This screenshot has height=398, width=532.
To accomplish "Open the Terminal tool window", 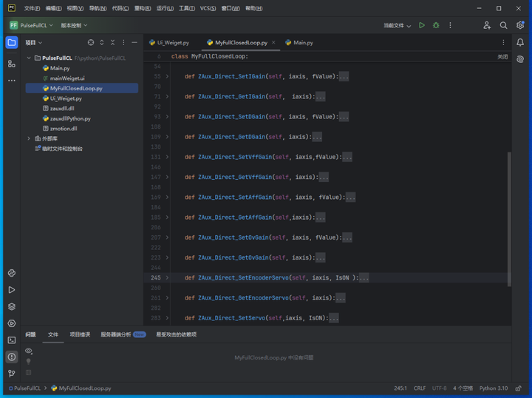I will (x=12, y=340).
